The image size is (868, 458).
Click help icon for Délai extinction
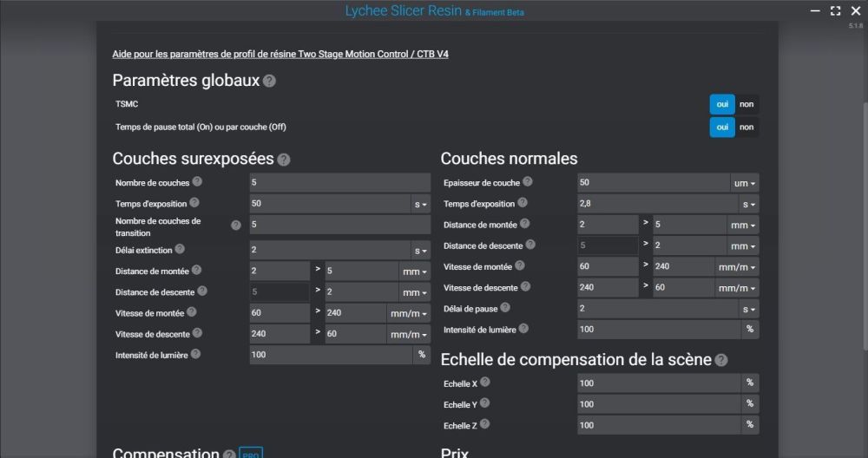point(180,248)
